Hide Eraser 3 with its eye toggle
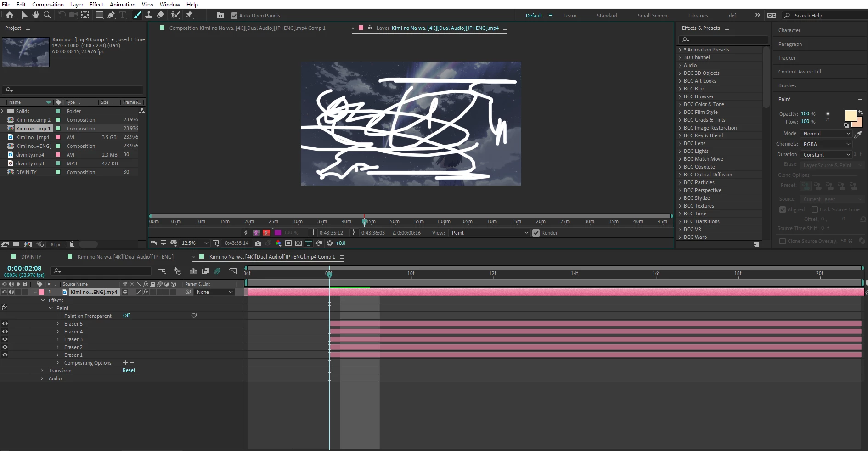 coord(5,339)
